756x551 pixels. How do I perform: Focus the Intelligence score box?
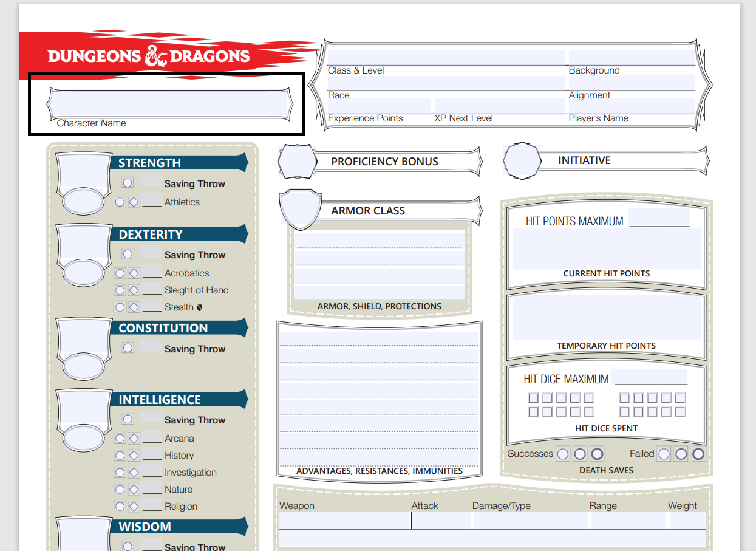(x=84, y=407)
